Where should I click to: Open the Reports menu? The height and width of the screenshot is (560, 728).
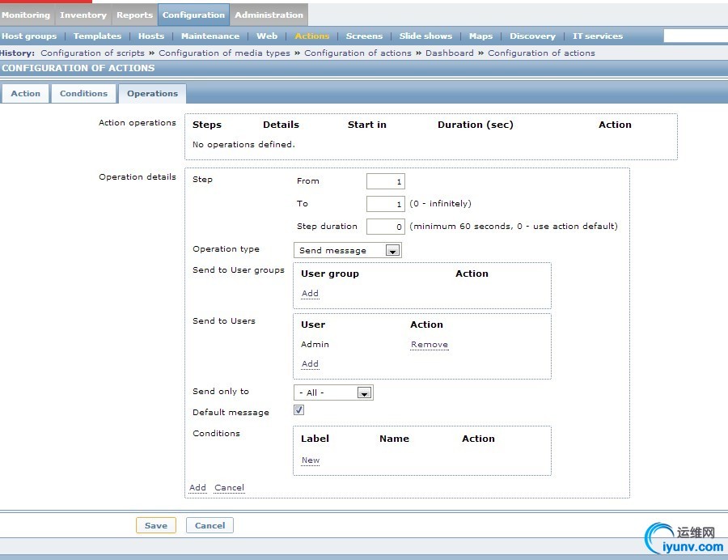134,15
